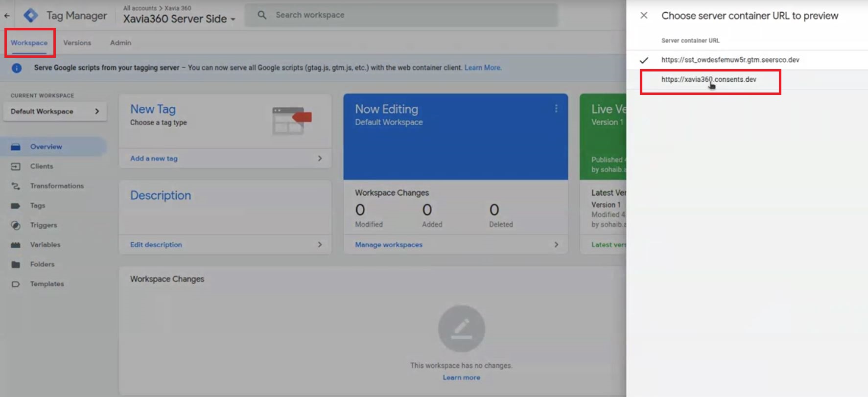Click the blue info icon in banner
The width and height of the screenshot is (868, 397).
pyautogui.click(x=17, y=68)
